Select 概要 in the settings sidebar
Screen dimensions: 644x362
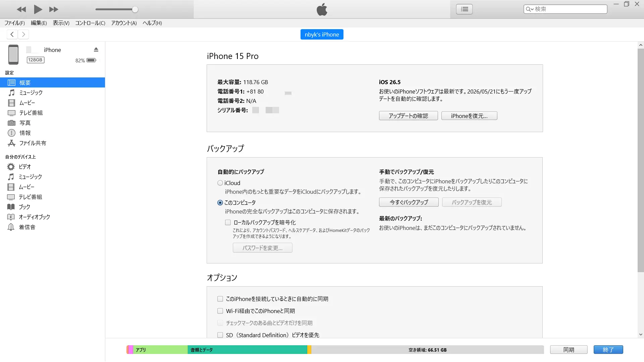[52, 82]
